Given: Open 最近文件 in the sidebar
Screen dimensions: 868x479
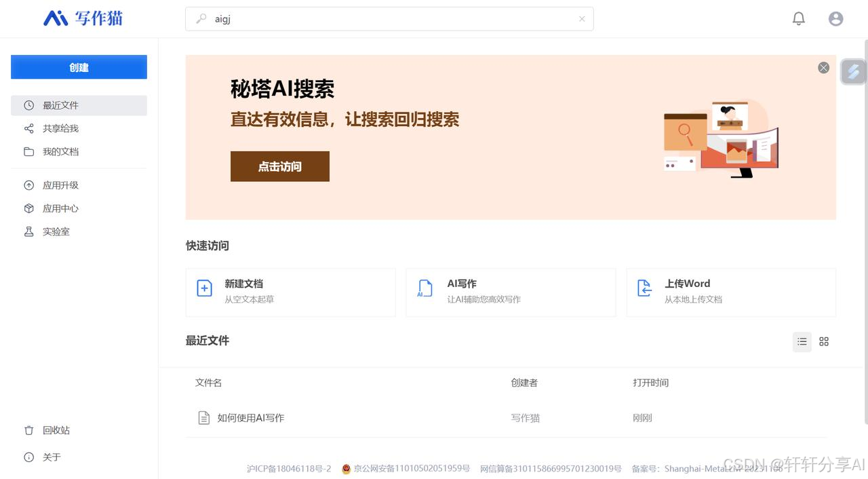Looking at the screenshot, I should point(79,105).
